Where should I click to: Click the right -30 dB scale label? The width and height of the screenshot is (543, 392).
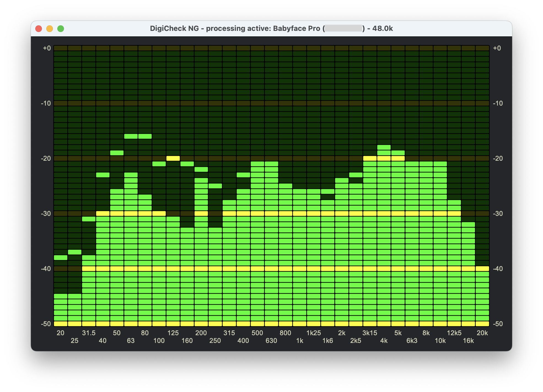tap(498, 214)
